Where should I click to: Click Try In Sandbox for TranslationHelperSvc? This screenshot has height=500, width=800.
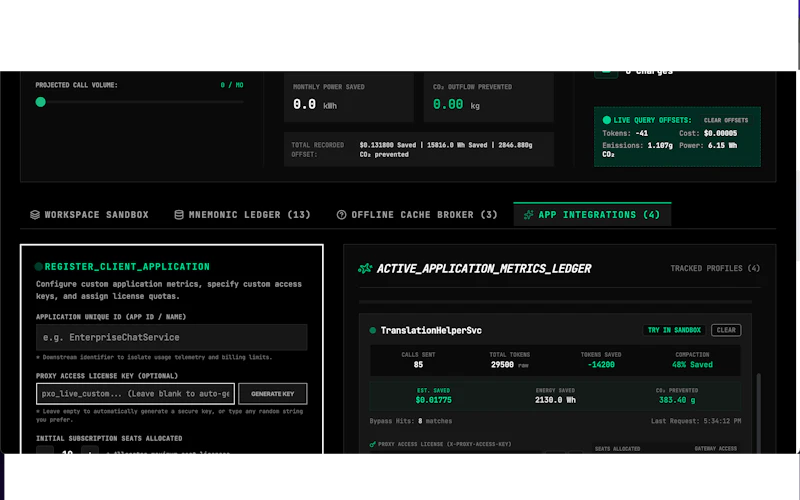coord(674,330)
